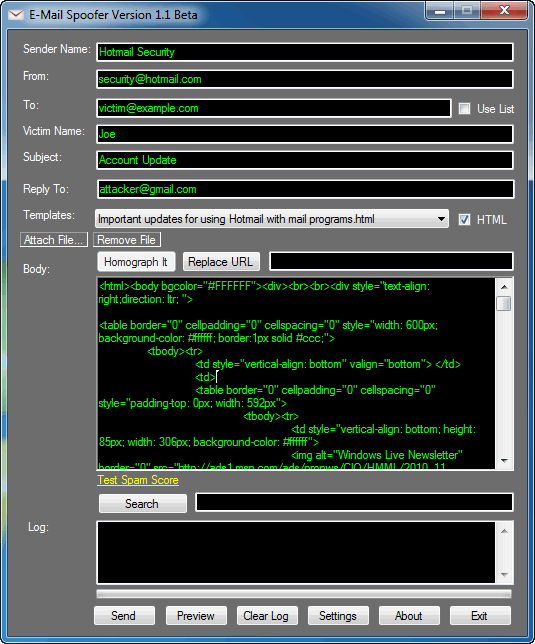This screenshot has height=644, width=535.
Task: Focus the Sender Name field
Action: pos(305,52)
